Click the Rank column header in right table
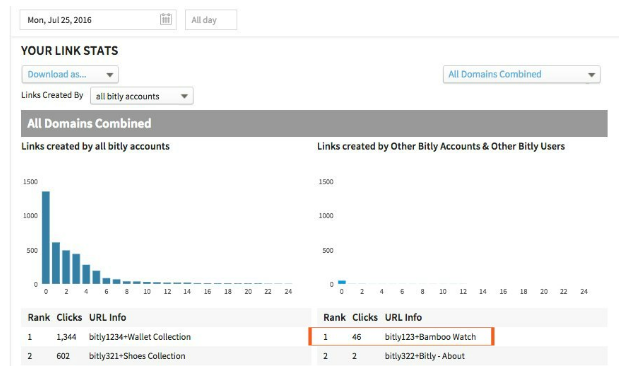This screenshot has width=619, height=370. [x=334, y=317]
